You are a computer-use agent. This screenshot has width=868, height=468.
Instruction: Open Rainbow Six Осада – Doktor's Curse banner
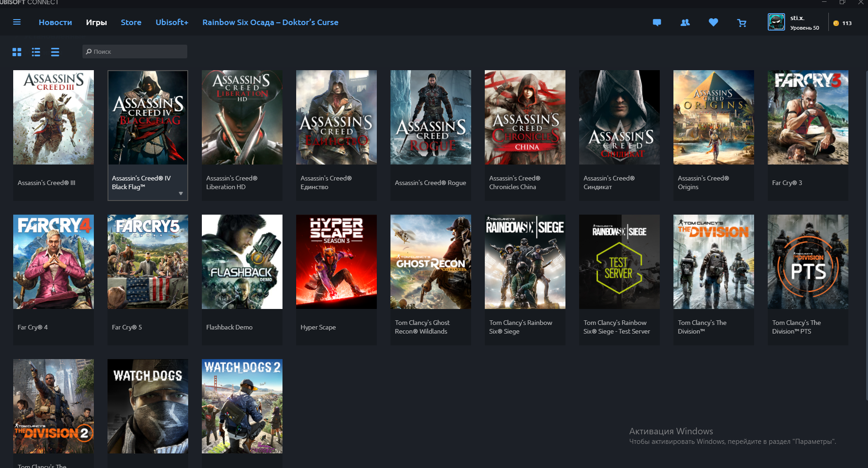coord(270,22)
